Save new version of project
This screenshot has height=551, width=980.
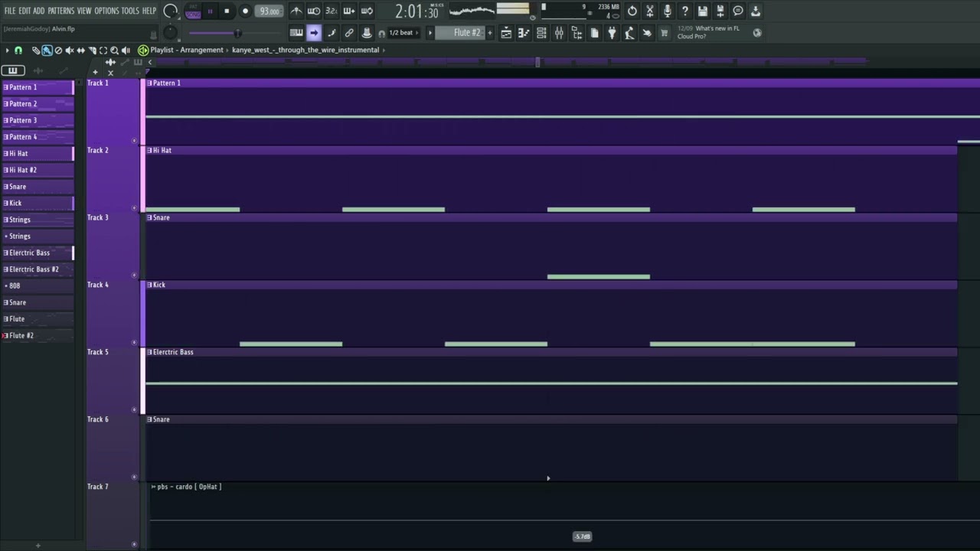(720, 11)
